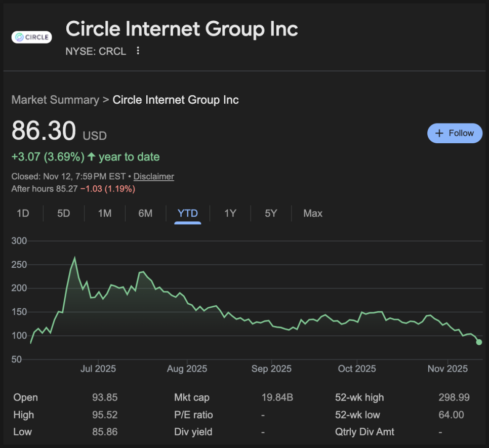Click the chart's highest June peak
Image resolution: width=489 pixels, height=448 pixels.
click(75, 258)
